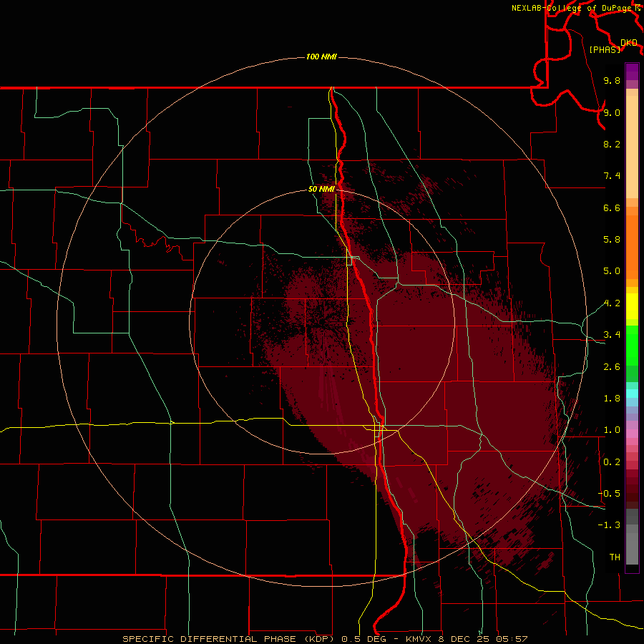Click the -1.3 scale value
Viewport: 644px width, 644px height.
click(609, 525)
